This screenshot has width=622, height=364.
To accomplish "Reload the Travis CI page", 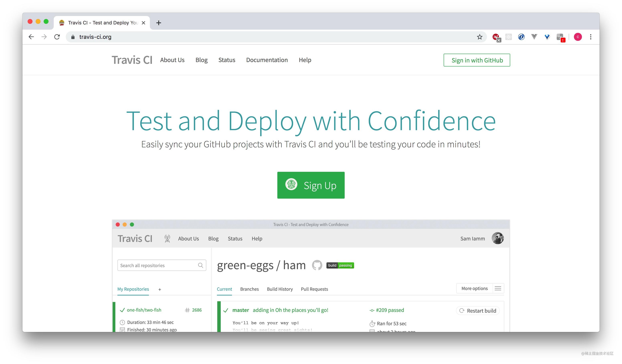I will pos(57,37).
